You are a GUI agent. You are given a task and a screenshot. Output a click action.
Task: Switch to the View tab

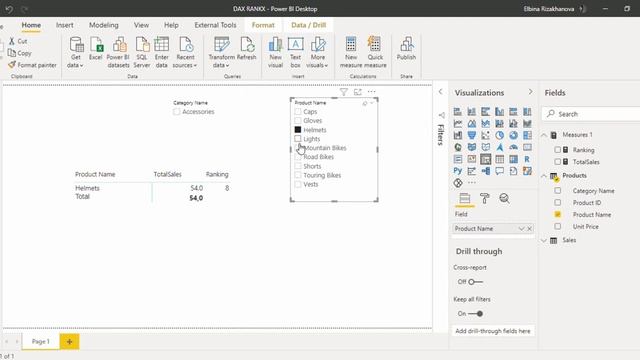[141, 25]
